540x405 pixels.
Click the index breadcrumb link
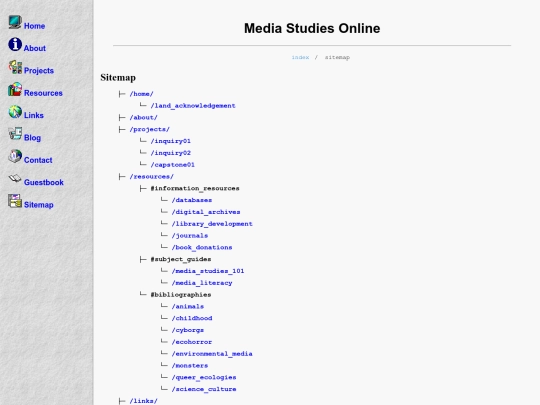(300, 57)
